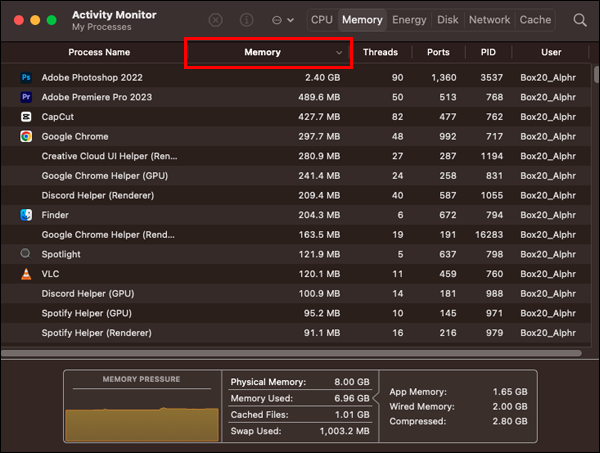Click the Compressed 2.80 GB entry
600x453 pixels.
point(458,421)
